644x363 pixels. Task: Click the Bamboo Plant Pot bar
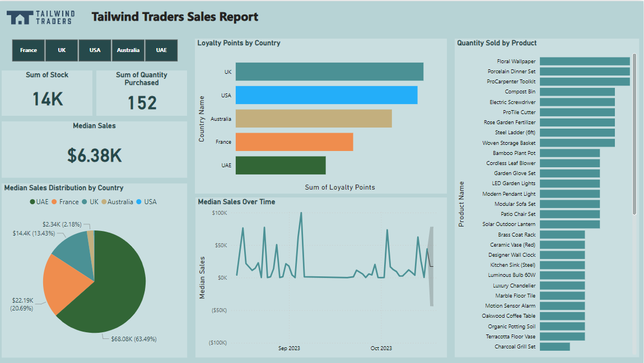[x=570, y=153]
